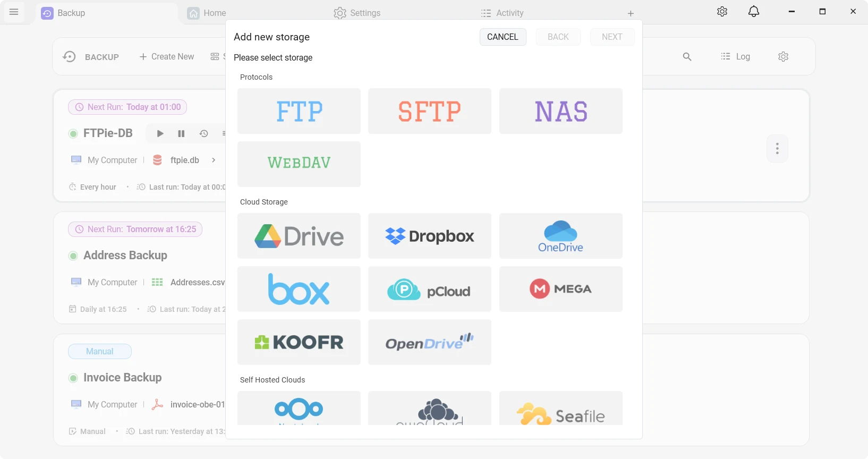Choose pCloud storage
The image size is (868, 459).
coord(430,289)
